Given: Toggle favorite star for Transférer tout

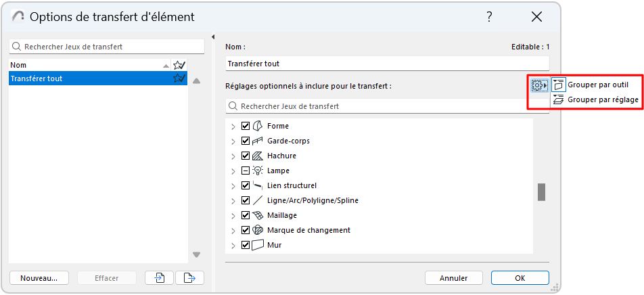Looking at the screenshot, I should [179, 78].
